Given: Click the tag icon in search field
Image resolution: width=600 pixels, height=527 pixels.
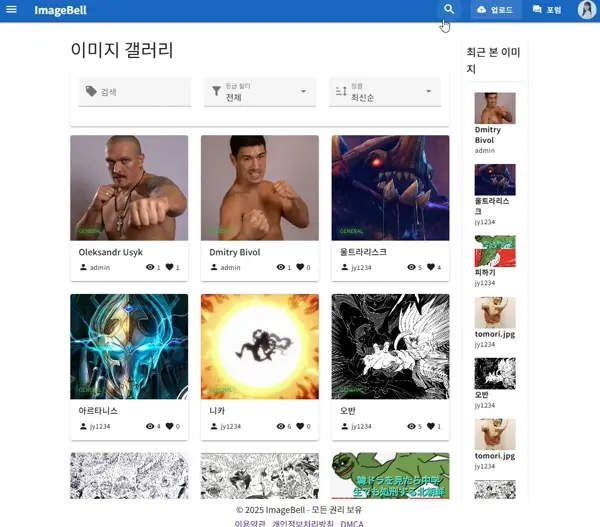Looking at the screenshot, I should [91, 91].
